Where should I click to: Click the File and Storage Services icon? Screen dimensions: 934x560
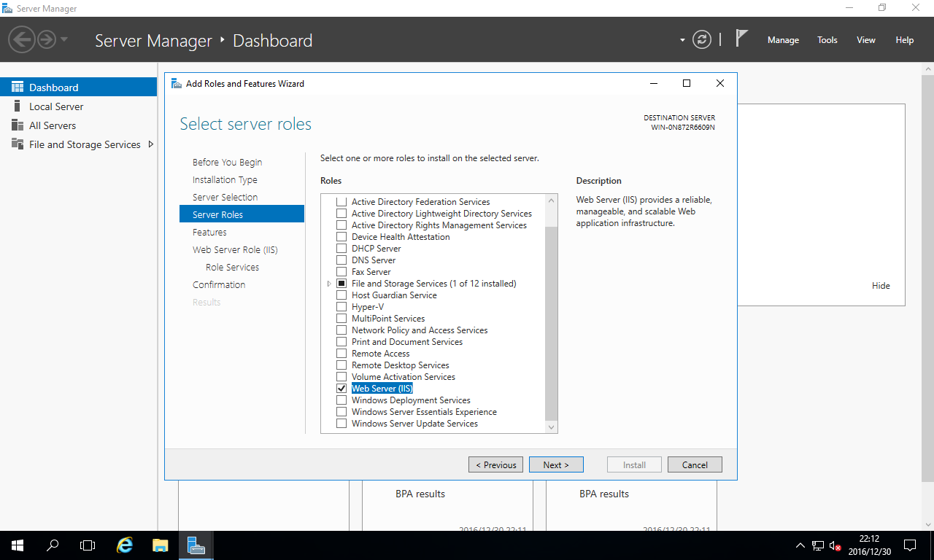tap(17, 144)
